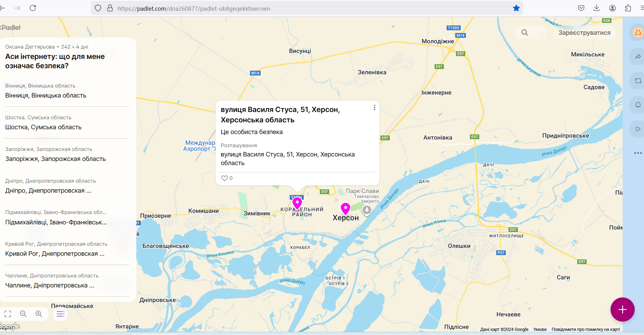Click the browser bookmark star icon
This screenshot has height=335, width=644.
(x=516, y=8)
